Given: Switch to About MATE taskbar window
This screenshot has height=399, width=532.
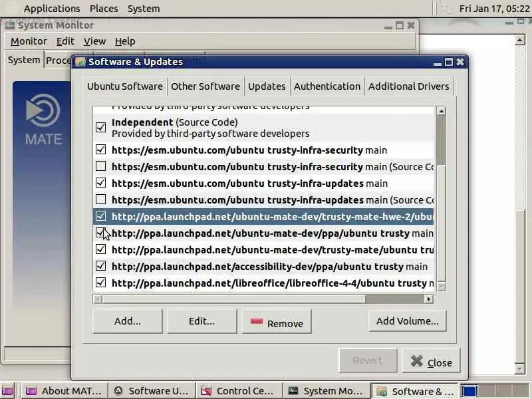Looking at the screenshot, I should [64, 391].
